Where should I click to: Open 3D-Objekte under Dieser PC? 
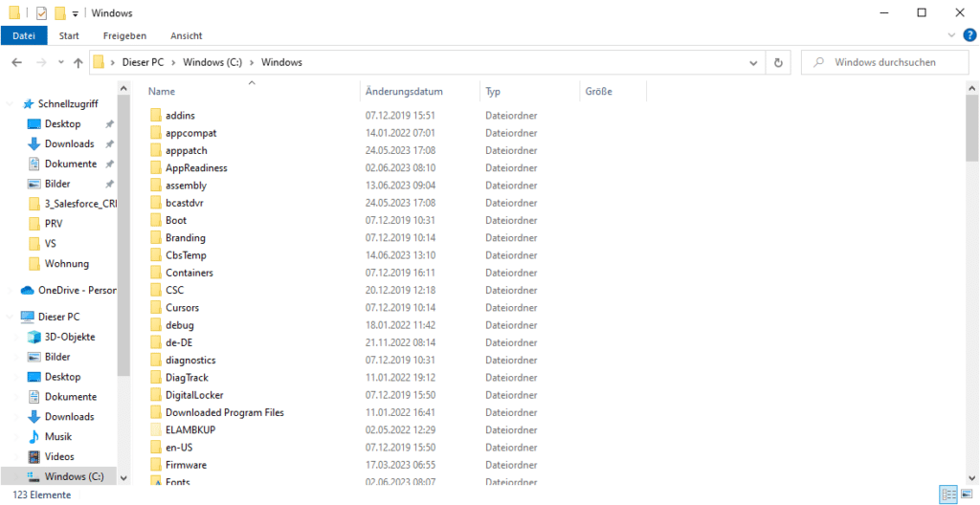pos(69,337)
